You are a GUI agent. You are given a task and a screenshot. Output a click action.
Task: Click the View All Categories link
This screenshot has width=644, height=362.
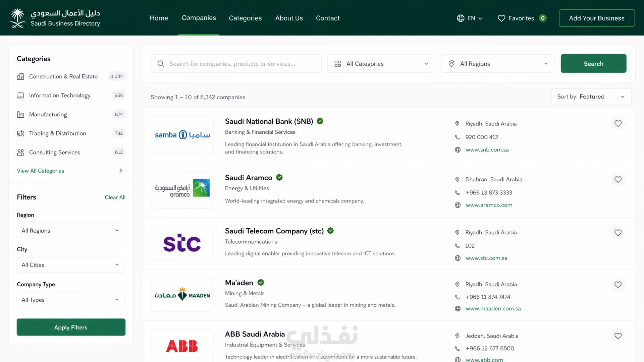41,171
